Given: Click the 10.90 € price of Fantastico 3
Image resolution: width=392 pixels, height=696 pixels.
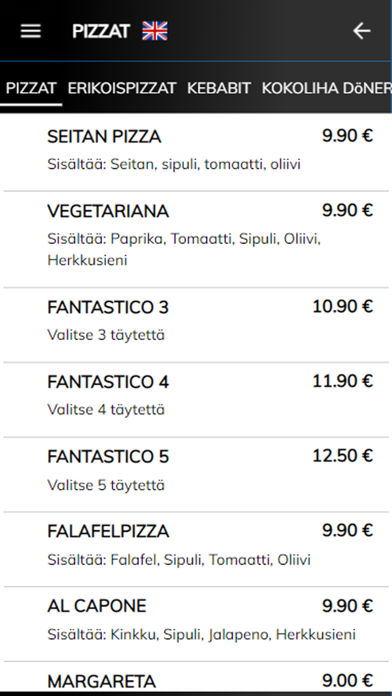Looking at the screenshot, I should (342, 306).
